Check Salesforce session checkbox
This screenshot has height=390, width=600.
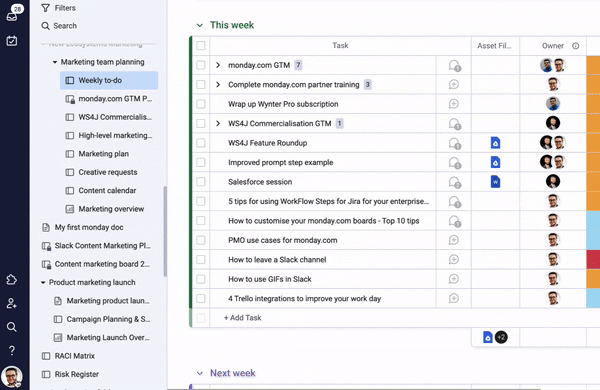pyautogui.click(x=201, y=182)
